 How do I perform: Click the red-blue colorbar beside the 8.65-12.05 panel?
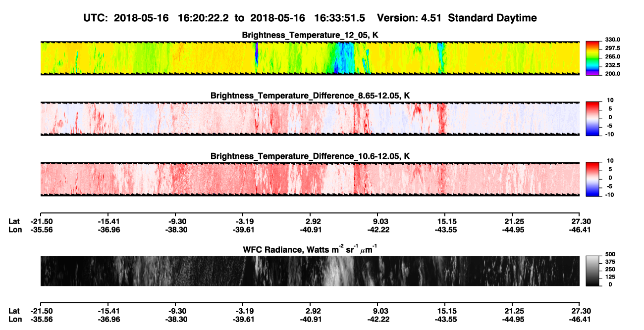pos(592,118)
